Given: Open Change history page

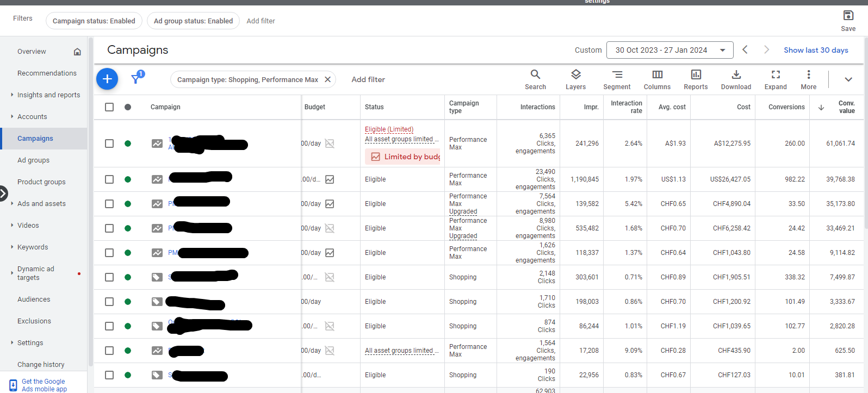Looking at the screenshot, I should [41, 365].
